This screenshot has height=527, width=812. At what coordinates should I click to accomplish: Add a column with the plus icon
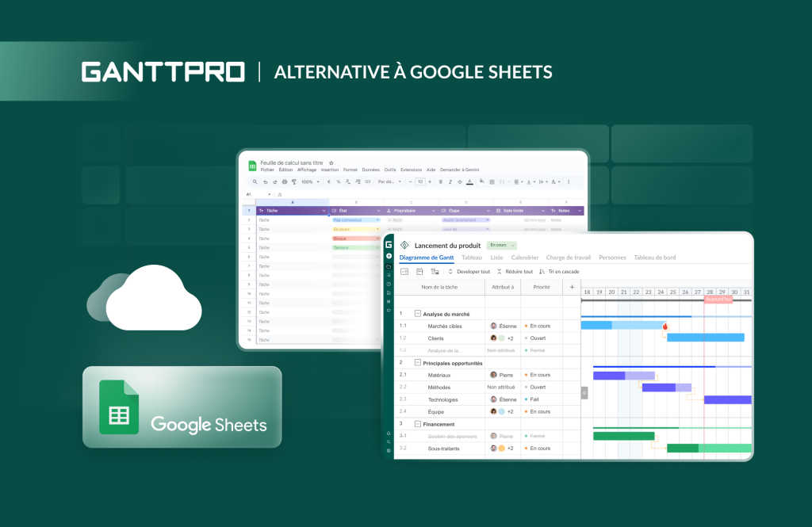[572, 287]
